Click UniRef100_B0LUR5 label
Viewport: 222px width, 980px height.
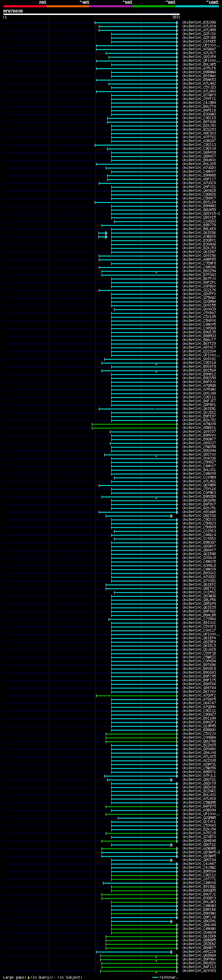pyautogui.click(x=199, y=65)
